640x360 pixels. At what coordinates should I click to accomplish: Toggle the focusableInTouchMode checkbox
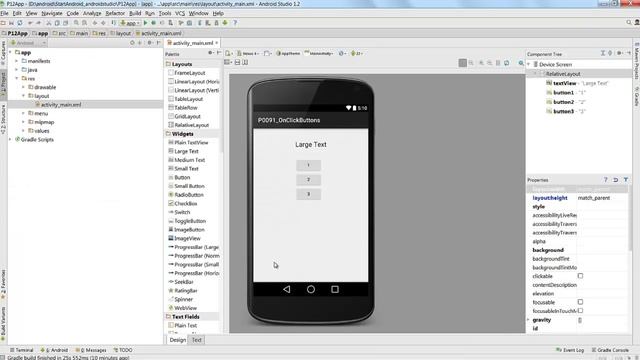coord(580,311)
